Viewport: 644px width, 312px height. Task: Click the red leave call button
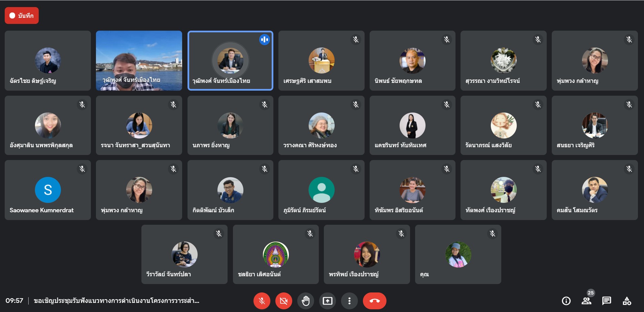pos(375,301)
